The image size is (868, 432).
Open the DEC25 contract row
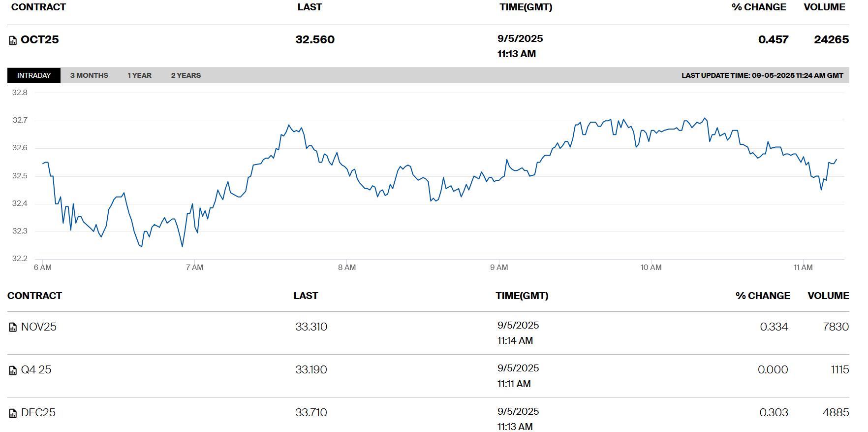pyautogui.click(x=38, y=412)
